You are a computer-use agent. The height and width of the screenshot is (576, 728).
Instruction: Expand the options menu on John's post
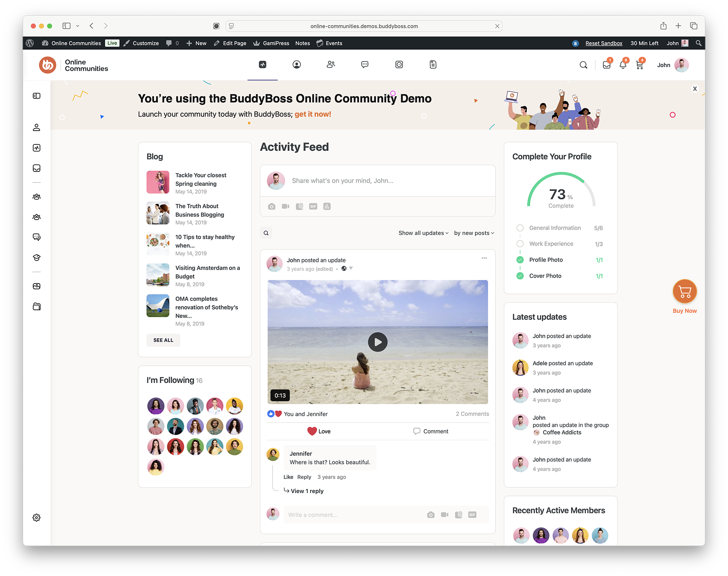484,258
